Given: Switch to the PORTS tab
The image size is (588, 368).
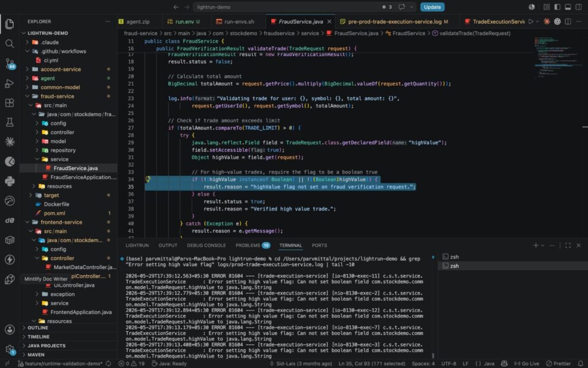Looking at the screenshot, I should (319, 245).
